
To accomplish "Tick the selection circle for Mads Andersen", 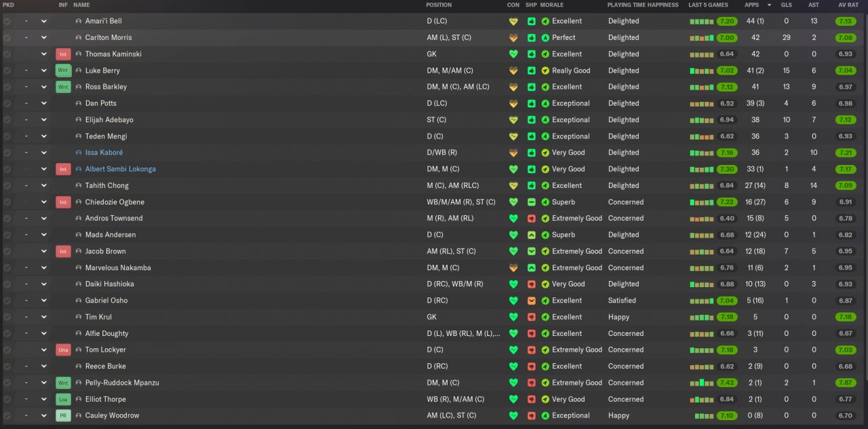I will coord(7,235).
